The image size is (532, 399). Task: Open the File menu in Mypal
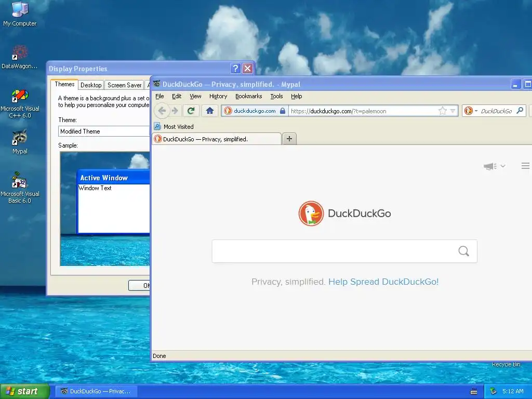(160, 96)
